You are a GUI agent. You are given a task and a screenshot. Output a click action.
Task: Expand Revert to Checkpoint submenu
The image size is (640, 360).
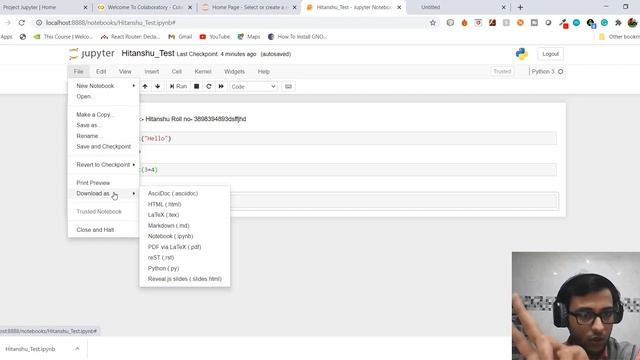click(x=103, y=164)
